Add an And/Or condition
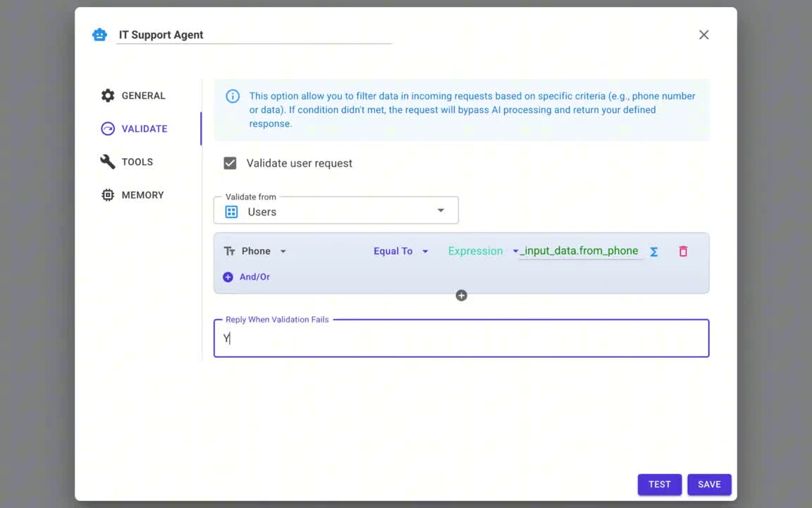The width and height of the screenshot is (812, 508). point(247,277)
